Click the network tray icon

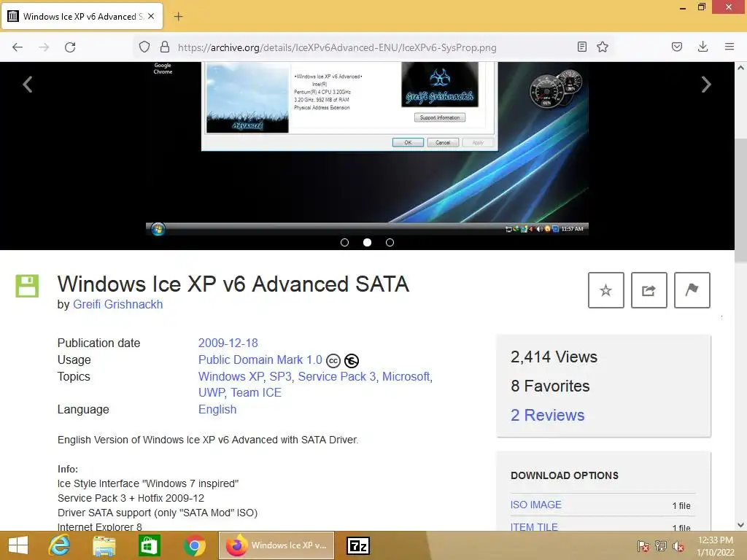click(661, 546)
